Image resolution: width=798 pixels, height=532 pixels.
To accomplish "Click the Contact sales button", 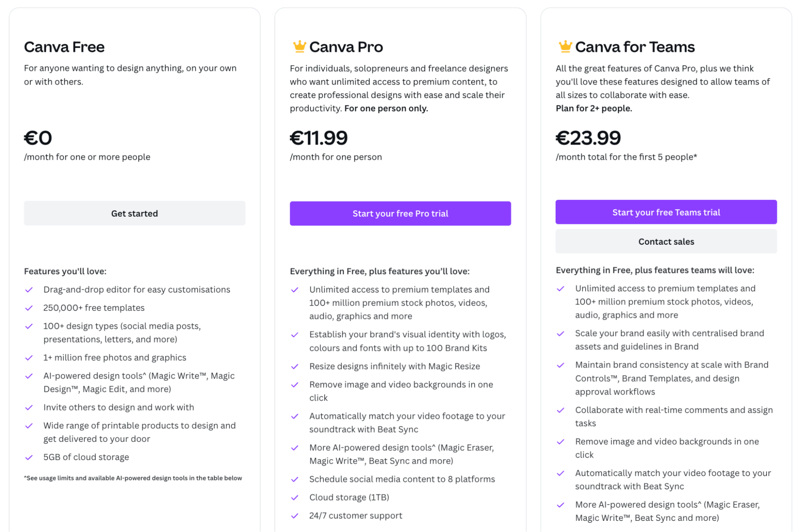I will point(666,241).
